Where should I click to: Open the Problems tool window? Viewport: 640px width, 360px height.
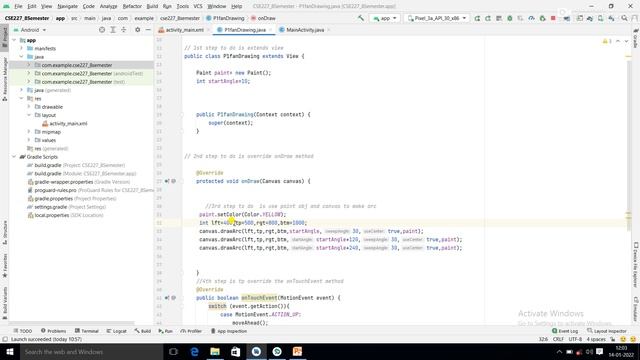tap(53, 331)
